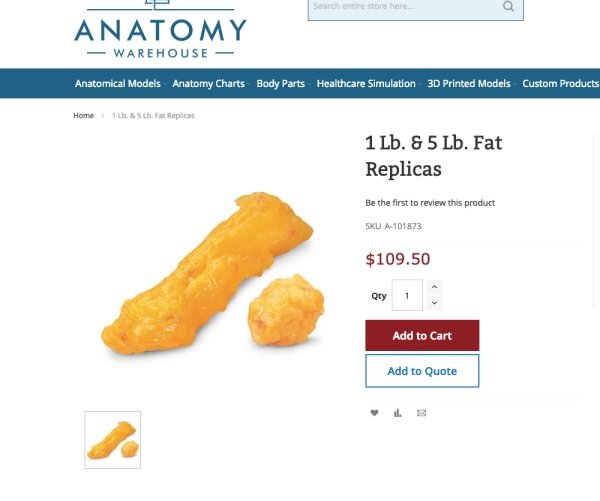600x501 pixels.
Task: Open the 3D Printed Models menu
Action: pos(469,83)
